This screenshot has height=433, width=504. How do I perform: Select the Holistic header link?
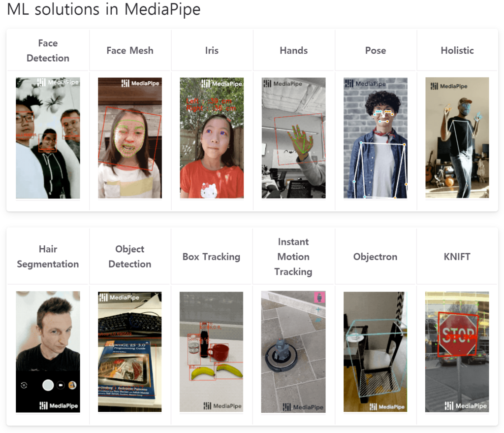457,51
